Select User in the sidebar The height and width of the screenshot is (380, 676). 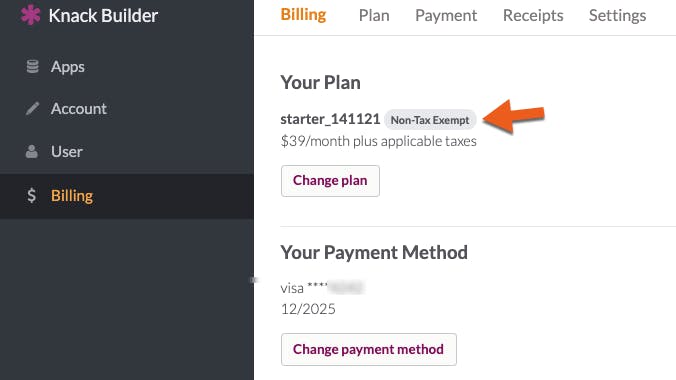(126, 152)
